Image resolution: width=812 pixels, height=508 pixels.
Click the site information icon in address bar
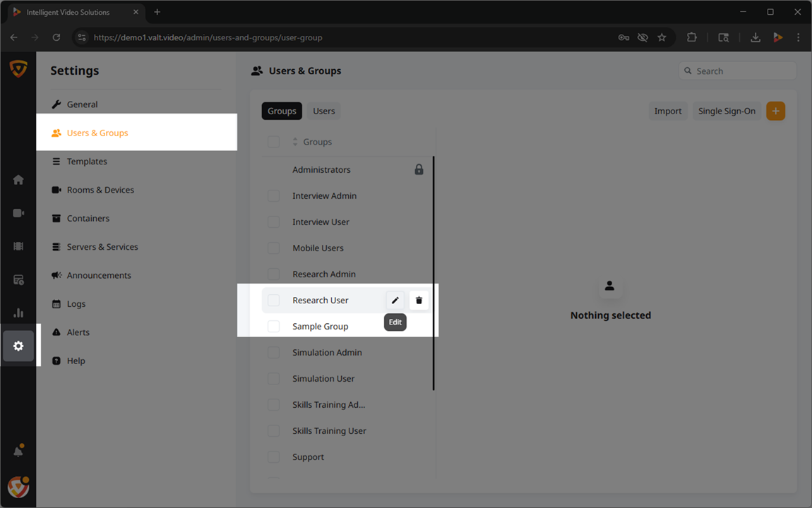(x=82, y=37)
